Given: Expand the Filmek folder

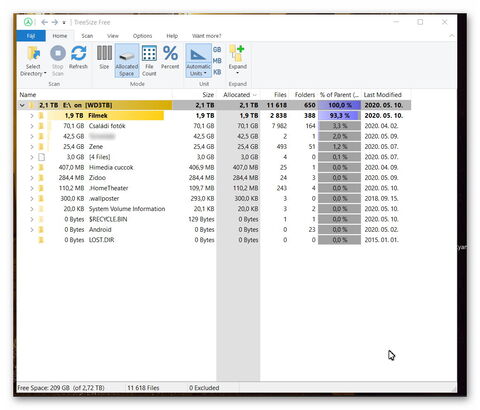Looking at the screenshot, I should 32,116.
